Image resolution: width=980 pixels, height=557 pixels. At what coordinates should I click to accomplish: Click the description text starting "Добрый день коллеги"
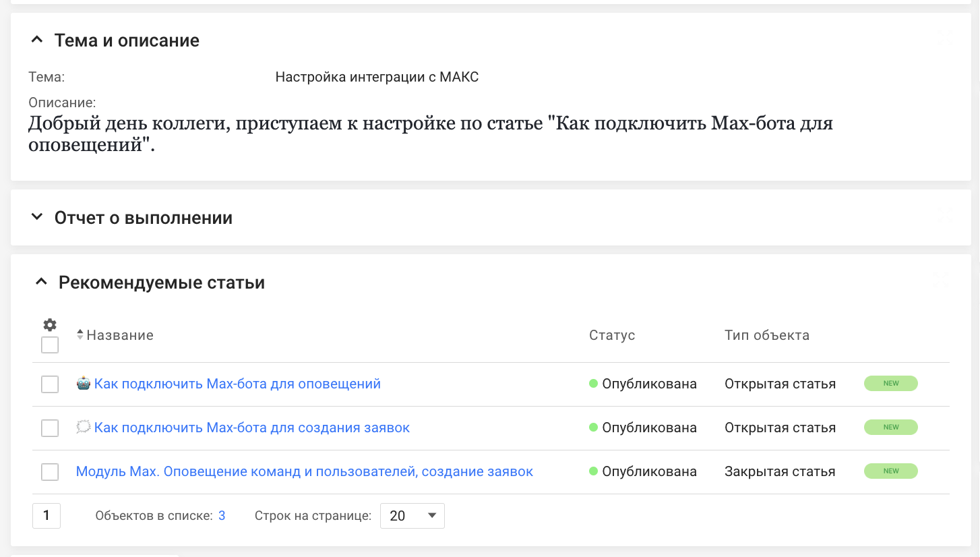(431, 134)
